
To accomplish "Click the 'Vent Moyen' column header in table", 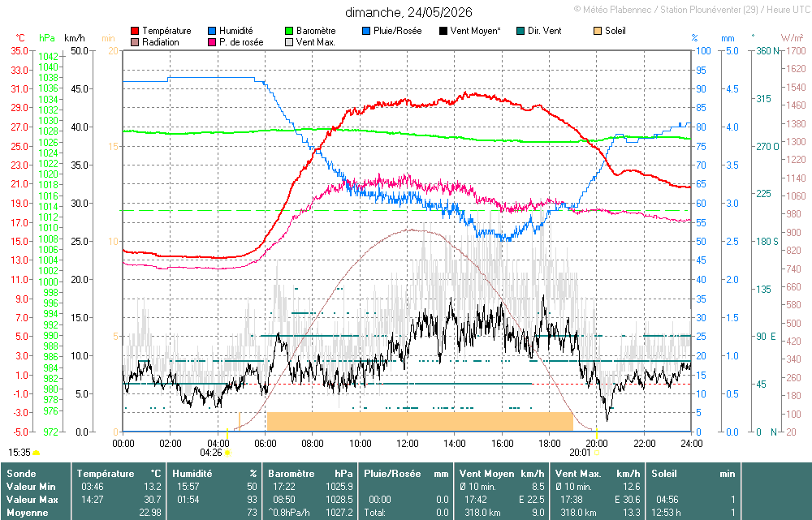I will pos(486,474).
